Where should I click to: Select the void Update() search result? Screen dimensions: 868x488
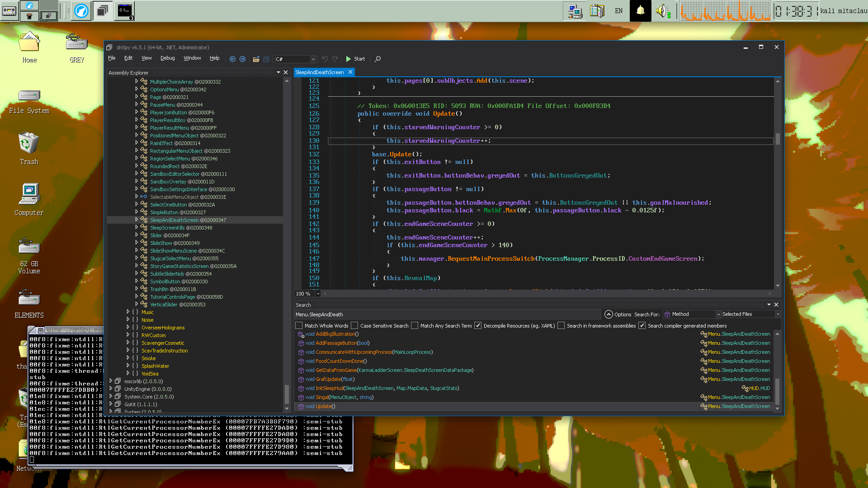(x=323, y=406)
